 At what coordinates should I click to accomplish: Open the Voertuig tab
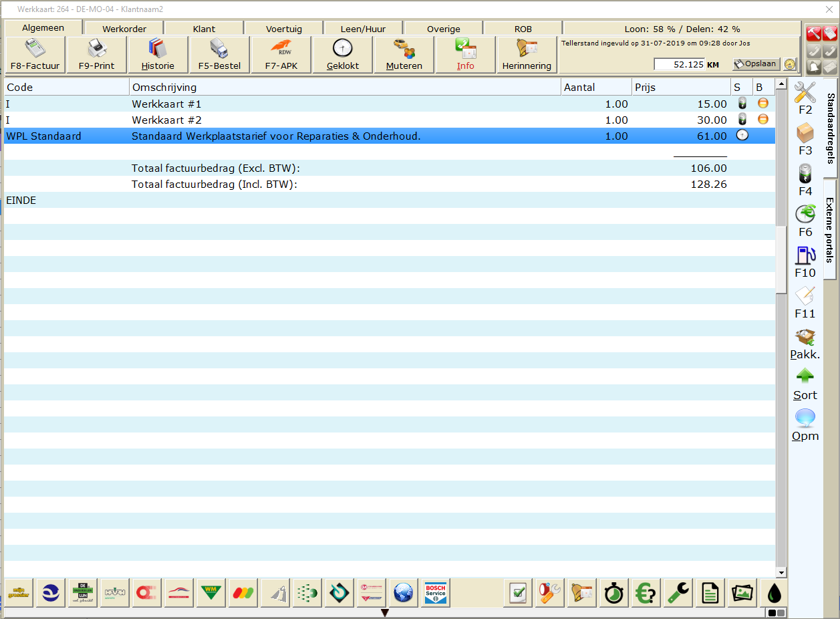(284, 29)
